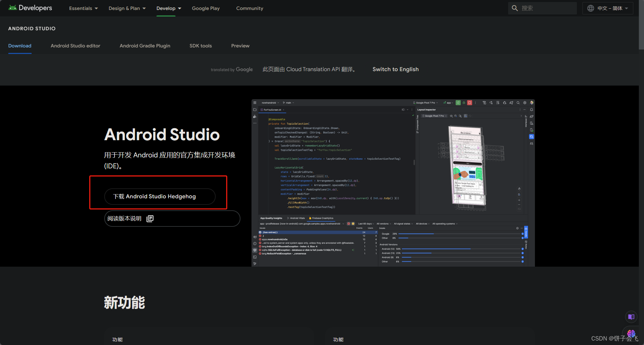The height and width of the screenshot is (345, 644).
Task: Click Switch to English link
Action: (396, 69)
